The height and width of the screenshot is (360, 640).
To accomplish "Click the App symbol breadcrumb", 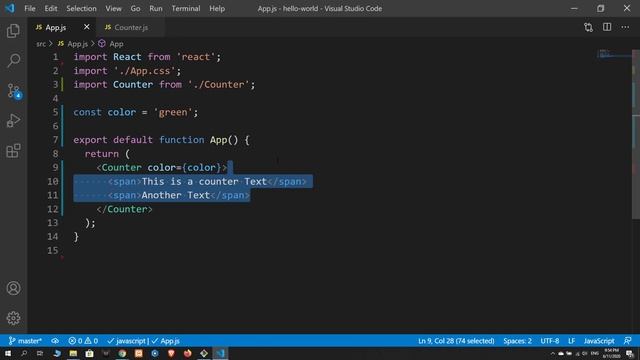I will pos(116,44).
